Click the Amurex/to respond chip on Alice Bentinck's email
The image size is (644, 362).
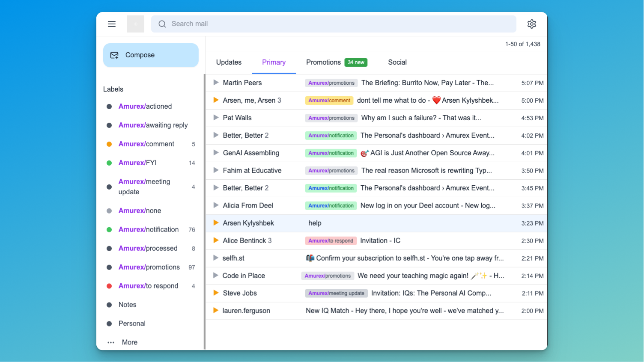[331, 240]
